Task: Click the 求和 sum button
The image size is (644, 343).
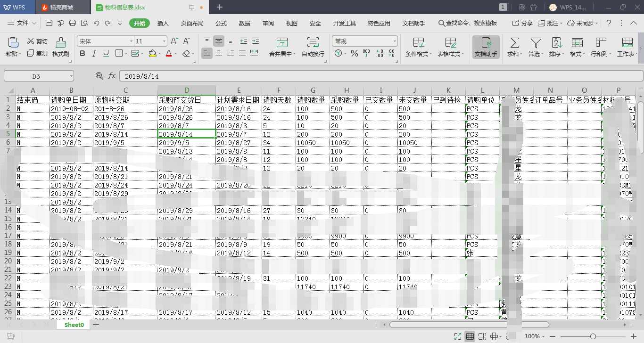Action: 514,47
